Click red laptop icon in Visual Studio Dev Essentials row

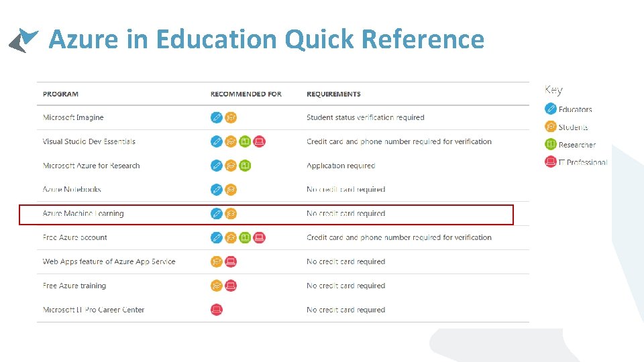click(259, 141)
